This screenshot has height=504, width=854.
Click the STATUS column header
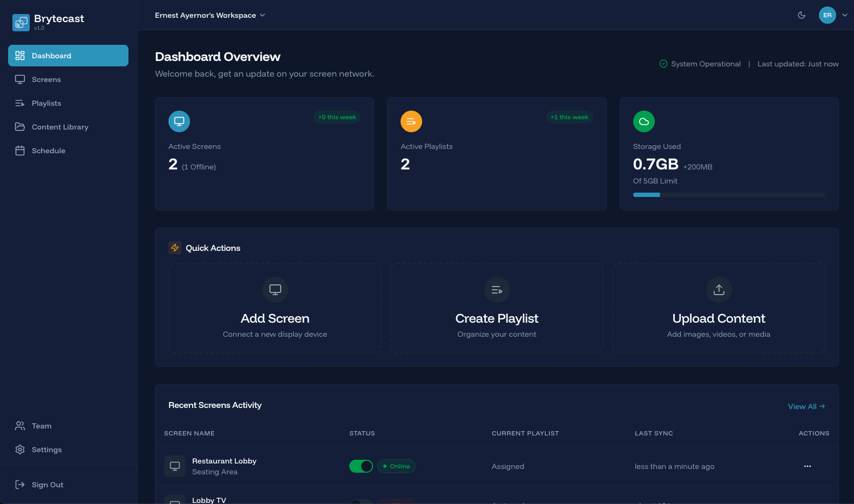(362, 433)
